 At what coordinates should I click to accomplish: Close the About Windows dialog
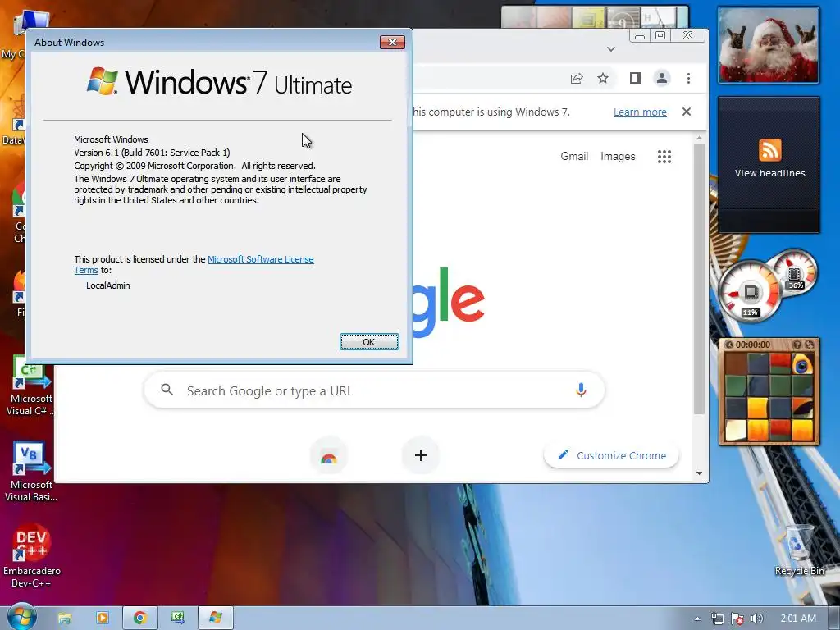[392, 43]
